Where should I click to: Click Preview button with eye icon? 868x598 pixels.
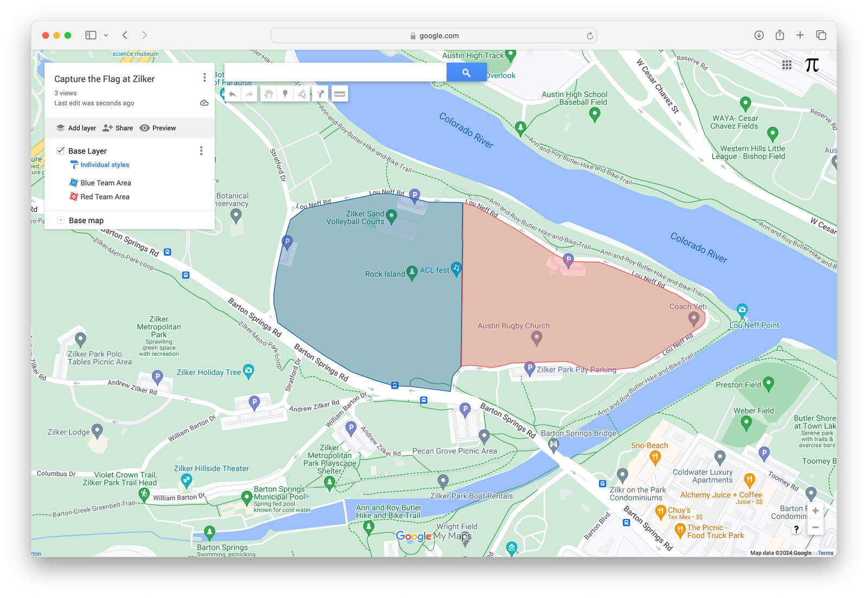click(158, 128)
